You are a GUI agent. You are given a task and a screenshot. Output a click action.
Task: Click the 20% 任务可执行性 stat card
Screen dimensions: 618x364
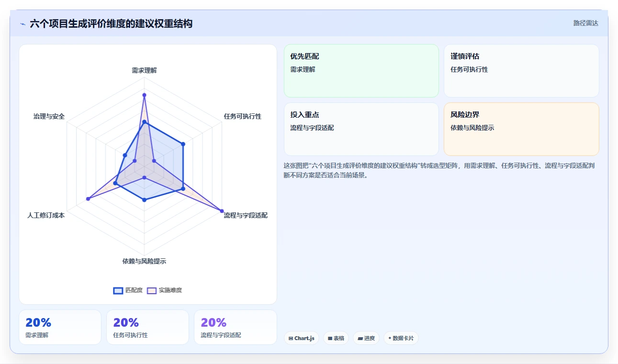147,327
